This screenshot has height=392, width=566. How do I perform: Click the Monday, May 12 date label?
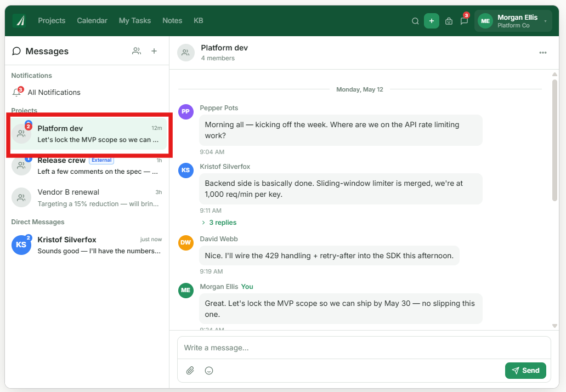(360, 89)
